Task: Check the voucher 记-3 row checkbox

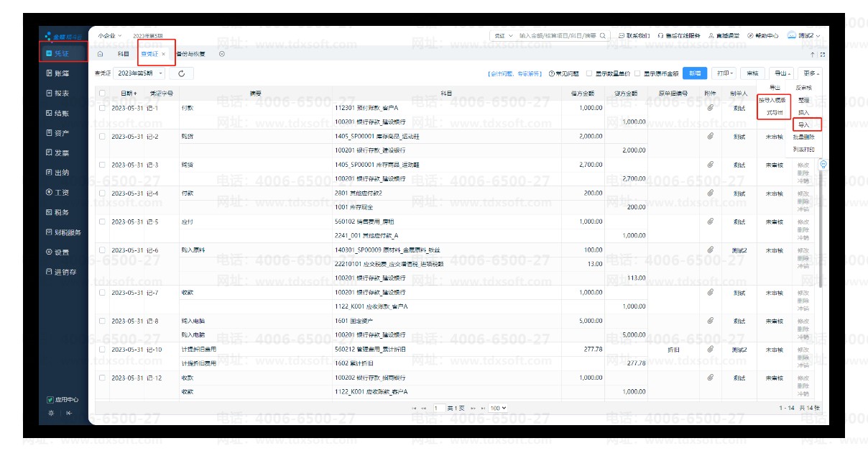Action: 102,165
